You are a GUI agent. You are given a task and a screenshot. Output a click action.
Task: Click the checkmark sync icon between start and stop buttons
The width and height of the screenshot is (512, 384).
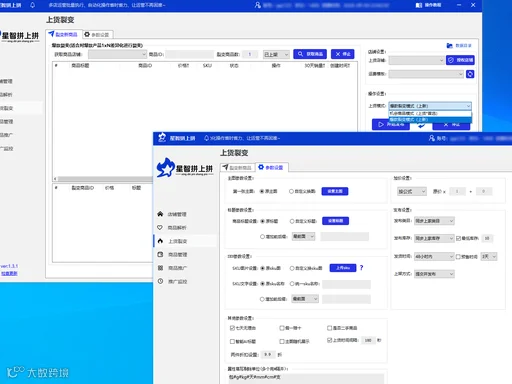(421, 125)
